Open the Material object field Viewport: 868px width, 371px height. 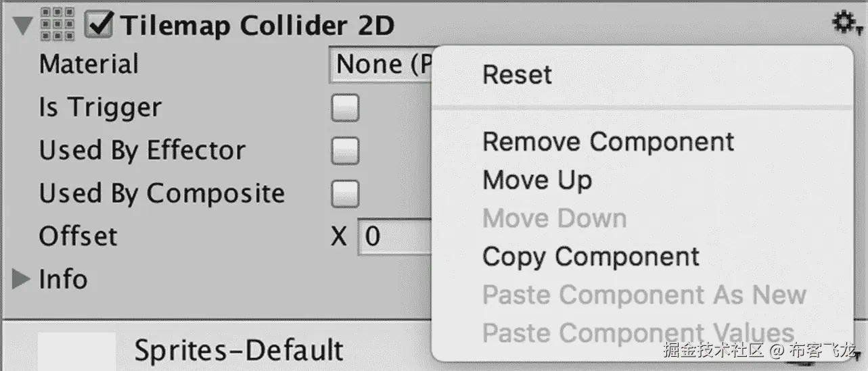click(x=380, y=65)
